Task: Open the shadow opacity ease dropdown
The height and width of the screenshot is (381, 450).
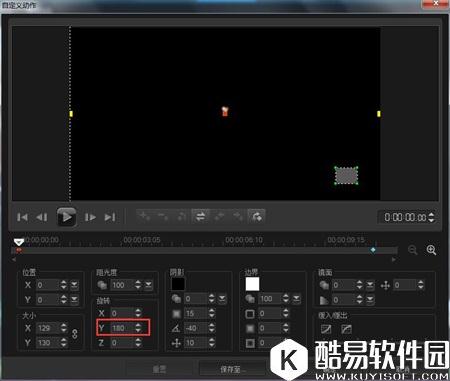Action: [222, 299]
